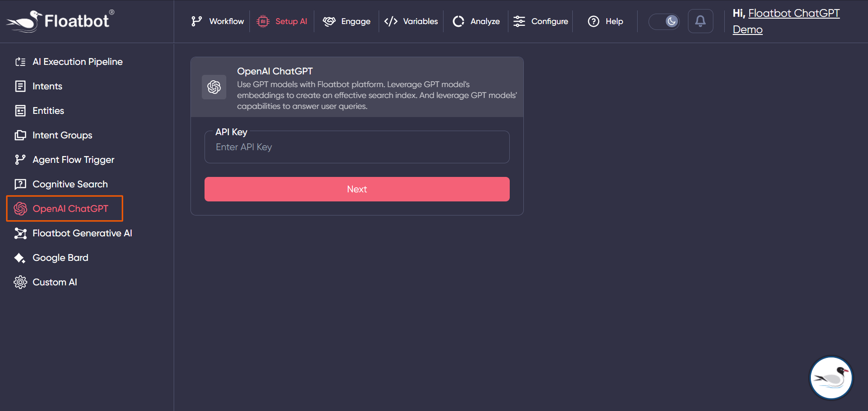This screenshot has width=868, height=411.
Task: Select the OpenAI ChatGPT icon in sidebar
Action: [x=20, y=209]
